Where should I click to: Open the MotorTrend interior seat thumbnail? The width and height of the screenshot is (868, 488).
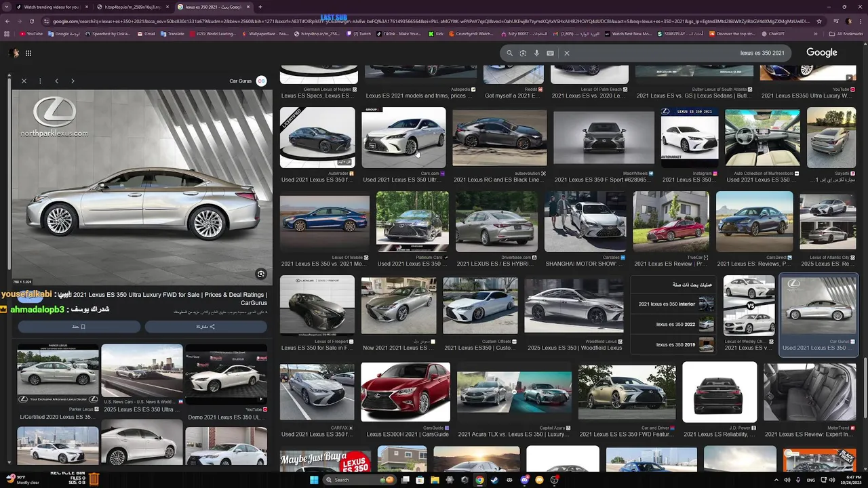pos(809,392)
